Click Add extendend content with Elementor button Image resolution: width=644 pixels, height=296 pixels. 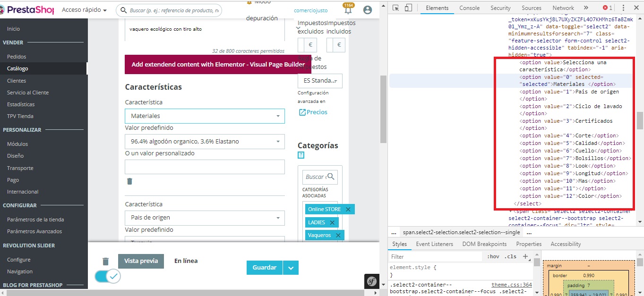point(218,64)
